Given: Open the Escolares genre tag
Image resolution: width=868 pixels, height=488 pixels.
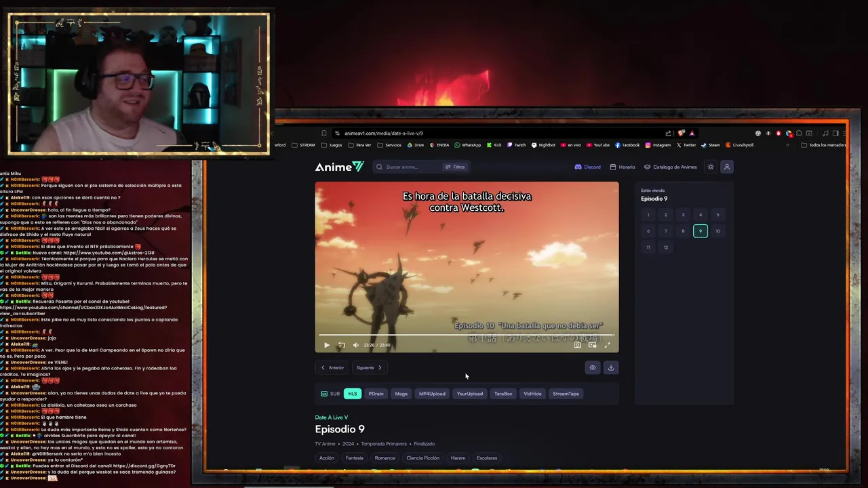Looking at the screenshot, I should pyautogui.click(x=487, y=458).
